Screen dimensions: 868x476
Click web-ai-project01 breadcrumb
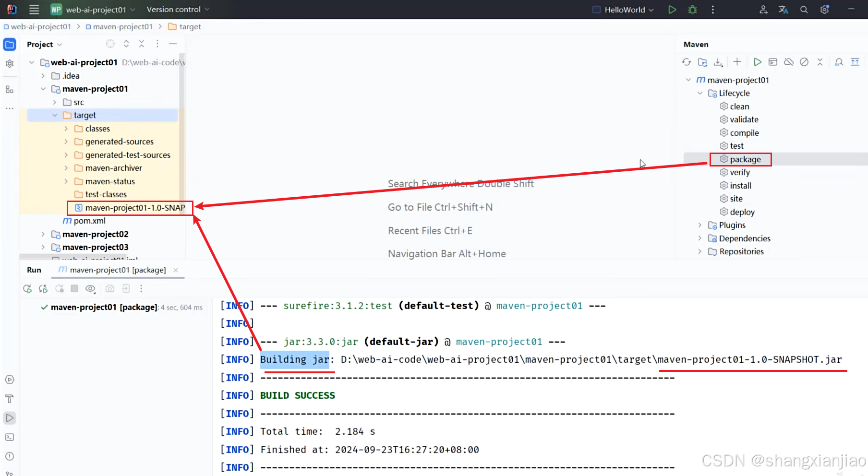37,27
